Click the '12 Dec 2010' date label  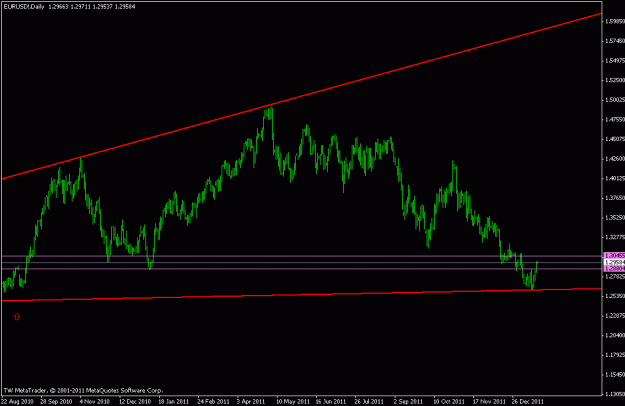pos(135,402)
